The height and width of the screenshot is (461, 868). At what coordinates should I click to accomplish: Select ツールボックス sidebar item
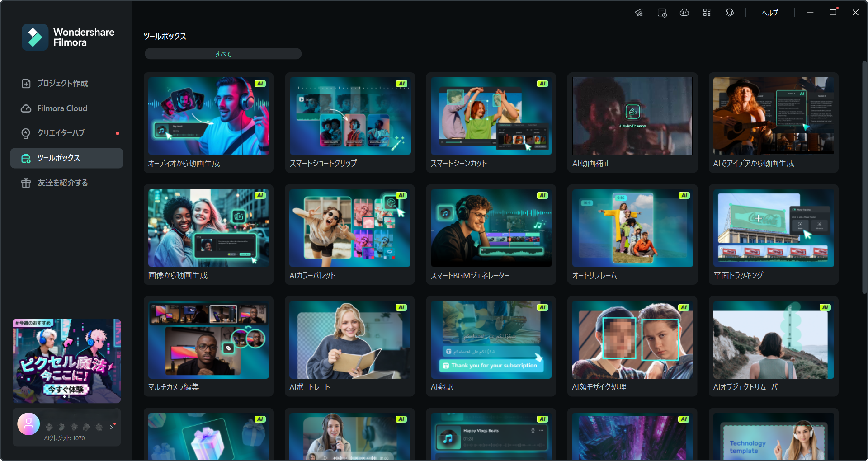tap(66, 158)
